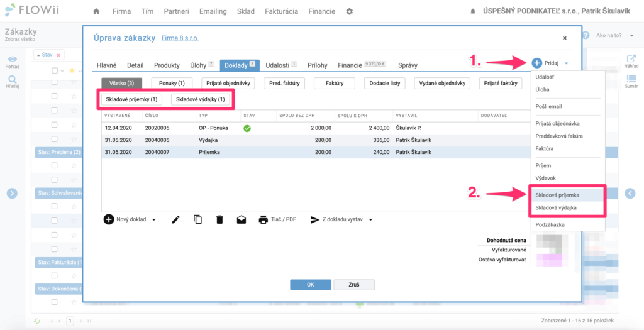Screen dimensions: 644x330
Task: Collapse the Stav: Fakturácia group header
Action: pos(58,263)
